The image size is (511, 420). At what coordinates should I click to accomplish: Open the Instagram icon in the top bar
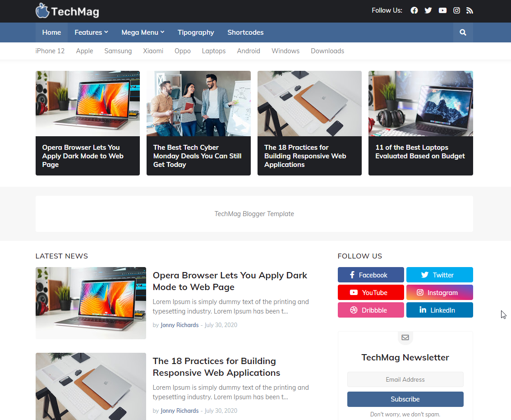point(456,10)
